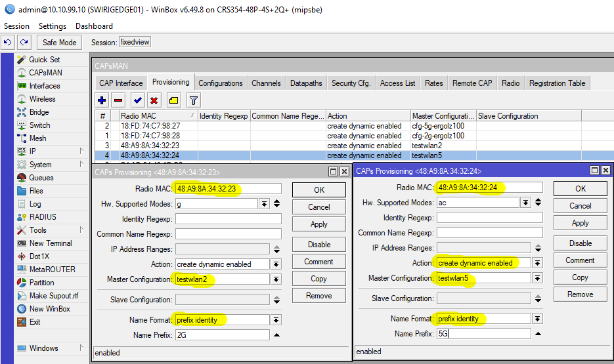Click the red X disable icon
The image size is (614, 364).
(154, 100)
